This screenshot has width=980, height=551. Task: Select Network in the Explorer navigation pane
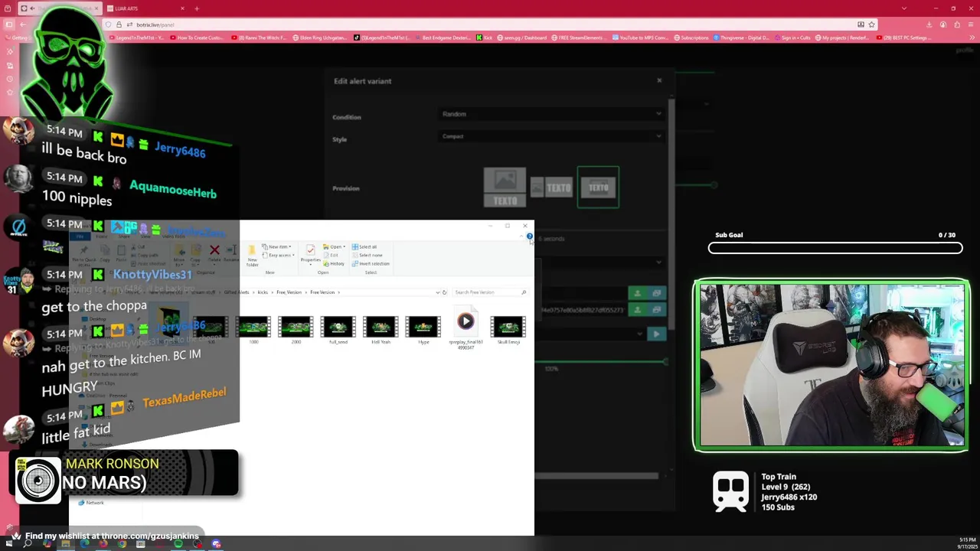pos(91,503)
